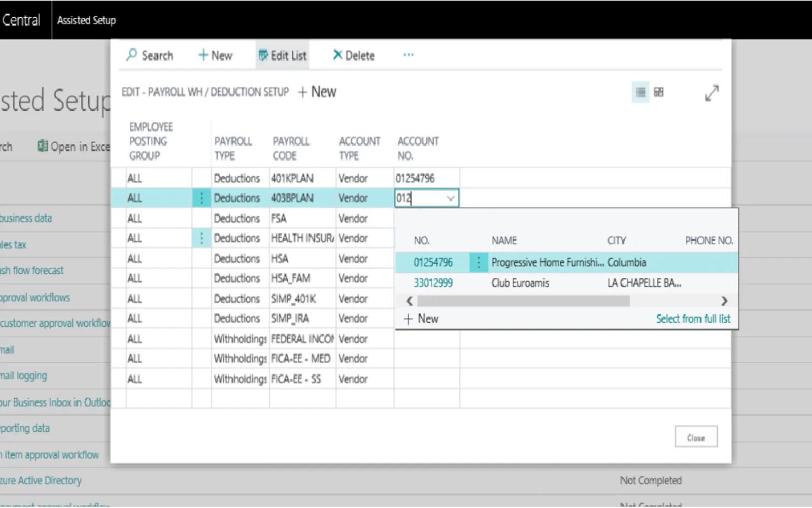Screen dimensions: 812x508
Task: Open row menu for HEALTH INSUR row
Action: coord(201,238)
